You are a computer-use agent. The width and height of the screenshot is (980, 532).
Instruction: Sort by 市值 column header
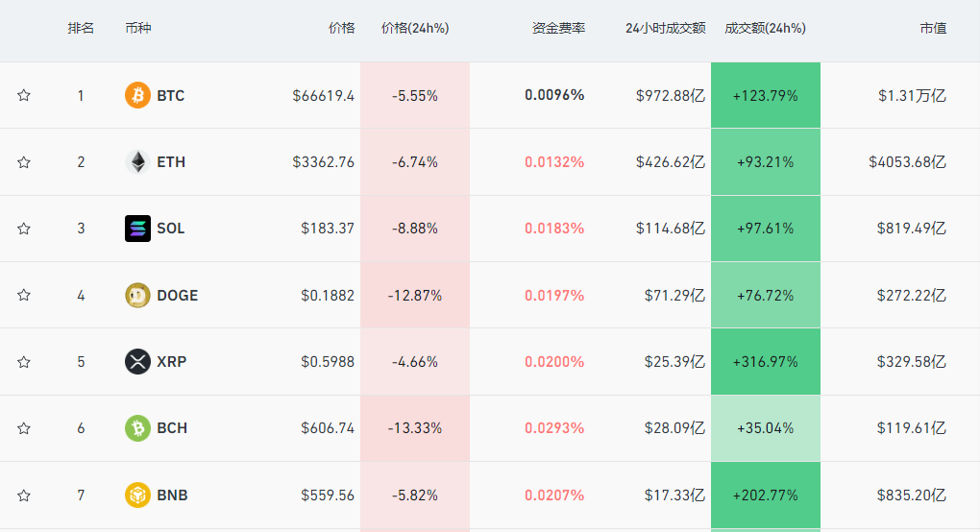pyautogui.click(x=933, y=28)
